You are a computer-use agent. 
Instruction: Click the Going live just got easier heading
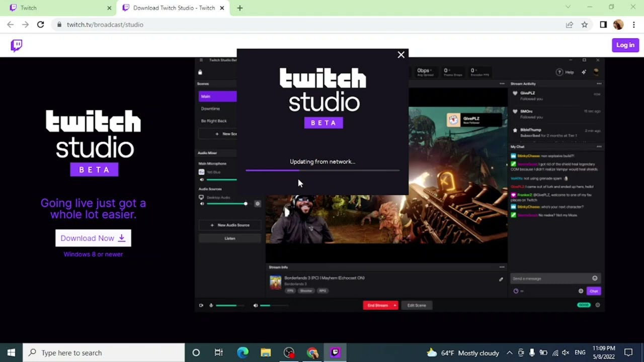pos(93,209)
